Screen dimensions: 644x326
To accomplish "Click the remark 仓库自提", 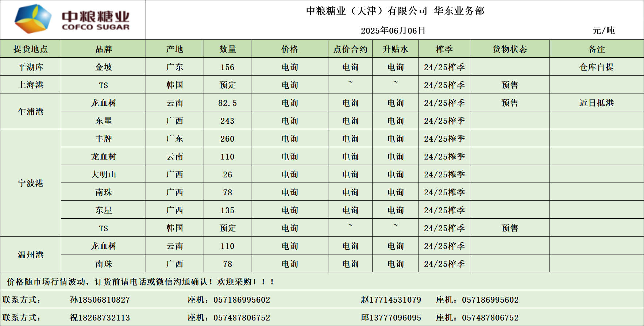I will tap(597, 67).
